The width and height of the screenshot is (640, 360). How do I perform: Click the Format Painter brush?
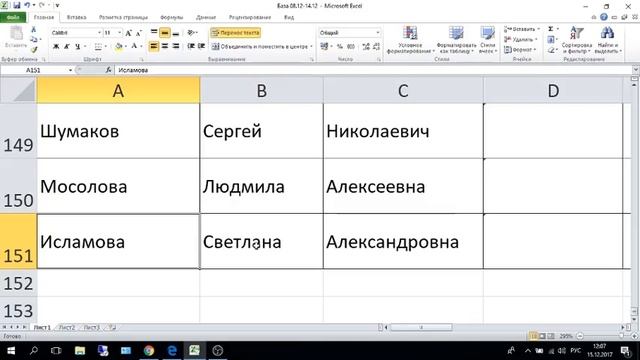33,49
